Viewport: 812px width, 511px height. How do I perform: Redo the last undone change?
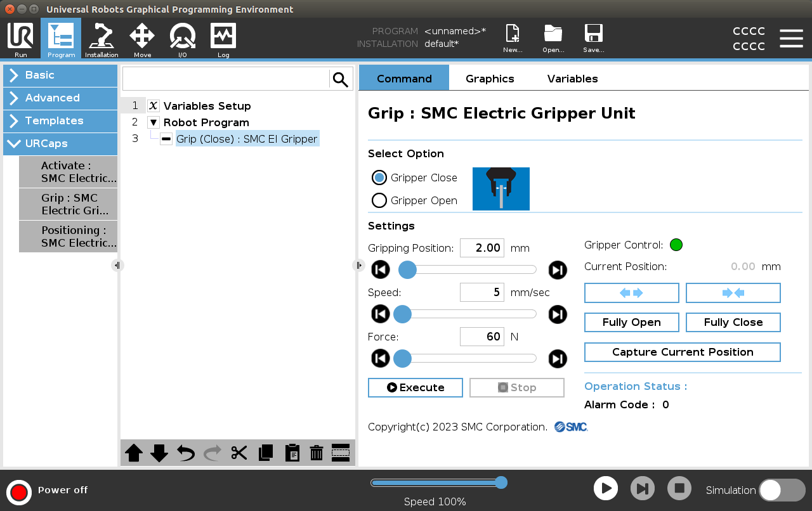coord(213,453)
